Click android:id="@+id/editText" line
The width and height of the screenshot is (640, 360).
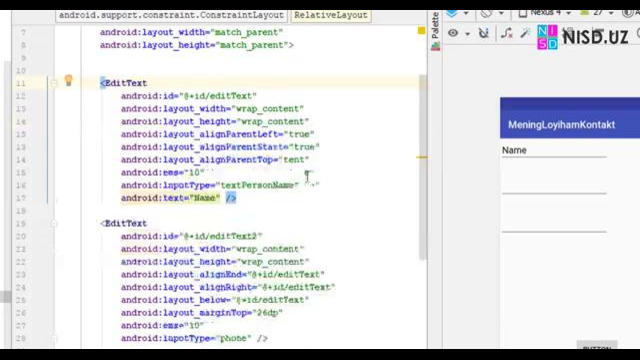click(x=189, y=96)
